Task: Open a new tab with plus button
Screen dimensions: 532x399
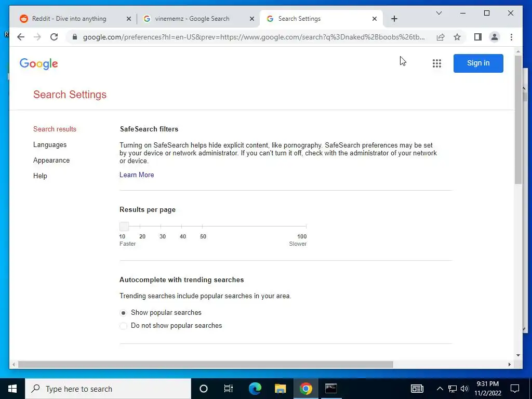Action: [394, 19]
